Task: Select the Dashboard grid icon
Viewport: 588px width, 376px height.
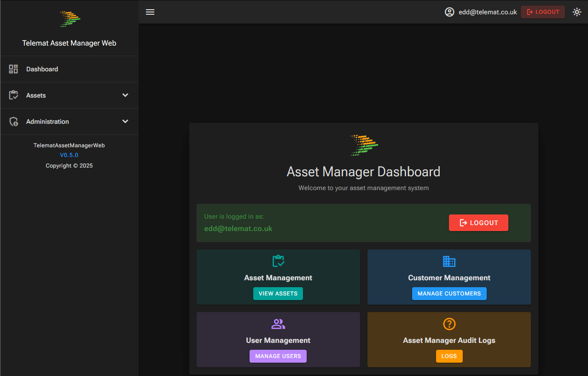Action: 13,69
